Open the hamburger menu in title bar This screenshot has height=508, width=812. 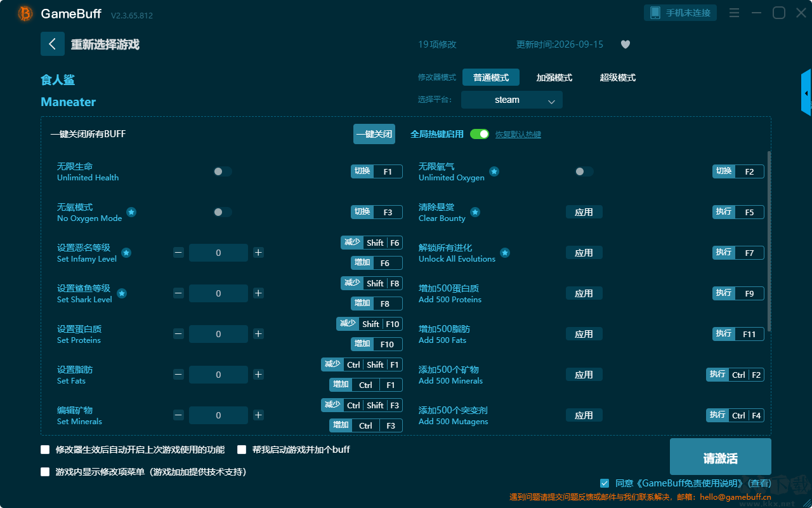point(734,13)
